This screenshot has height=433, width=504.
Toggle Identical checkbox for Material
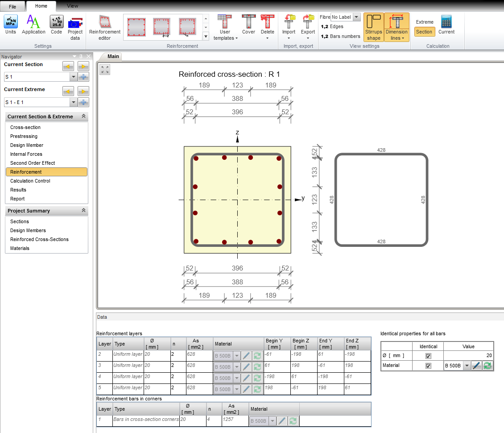(x=428, y=366)
